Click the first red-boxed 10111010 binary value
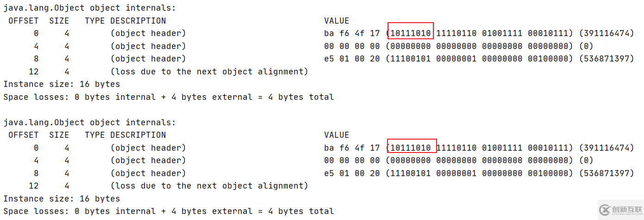Image resolution: width=644 pixels, height=220 pixels. pyautogui.click(x=411, y=33)
